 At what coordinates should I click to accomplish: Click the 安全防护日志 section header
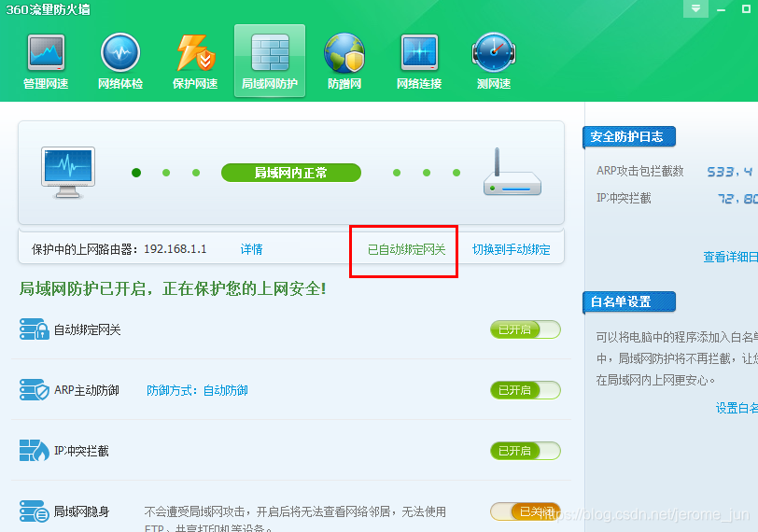628,137
